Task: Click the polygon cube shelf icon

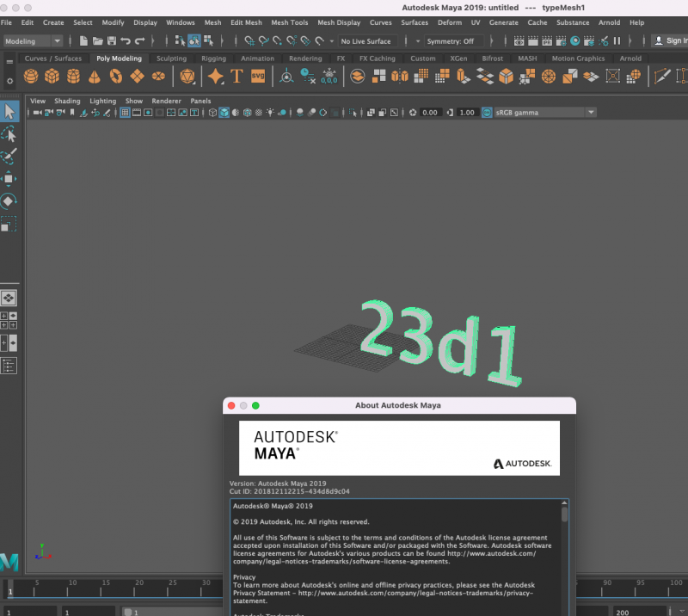Action: click(52, 77)
